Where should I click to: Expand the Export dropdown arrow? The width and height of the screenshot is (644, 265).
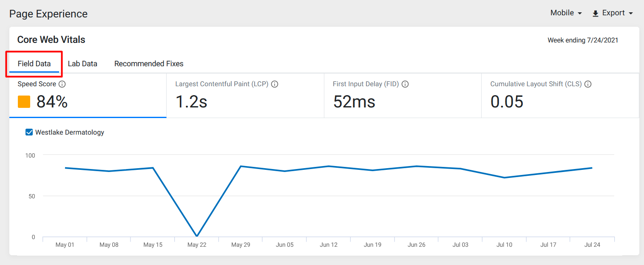click(631, 14)
